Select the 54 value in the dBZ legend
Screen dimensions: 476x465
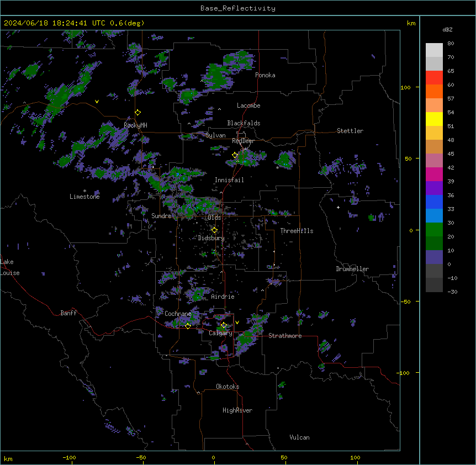451,112
